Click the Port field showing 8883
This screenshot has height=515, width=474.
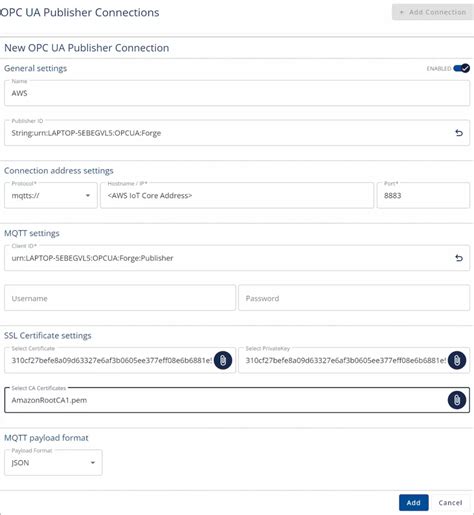pyautogui.click(x=423, y=195)
